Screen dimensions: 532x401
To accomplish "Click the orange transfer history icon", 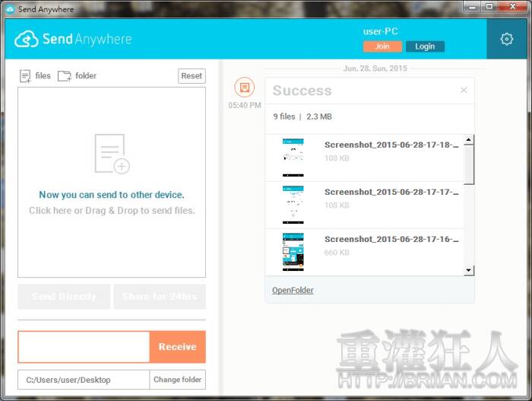I will click(244, 88).
